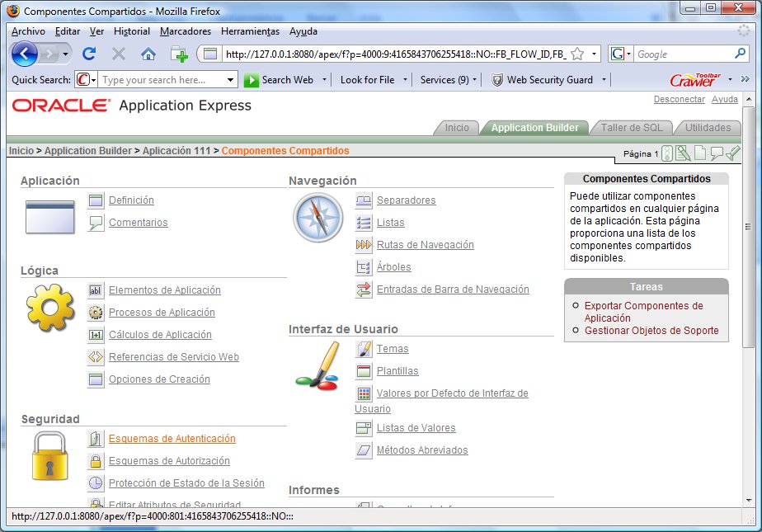The height and width of the screenshot is (532, 762).
Task: Click the Esquemas de Autenticación icon
Action: (x=96, y=439)
